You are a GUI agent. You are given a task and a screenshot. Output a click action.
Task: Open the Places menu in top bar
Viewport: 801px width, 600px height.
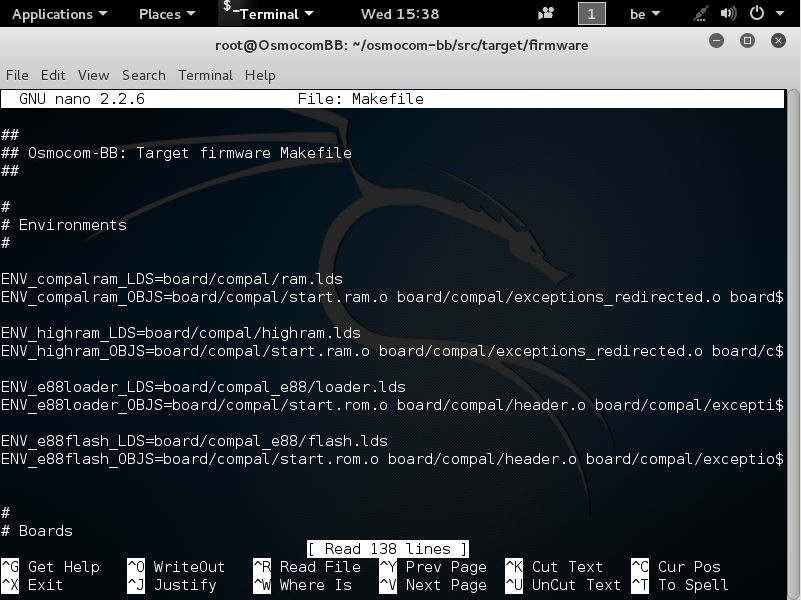167,14
